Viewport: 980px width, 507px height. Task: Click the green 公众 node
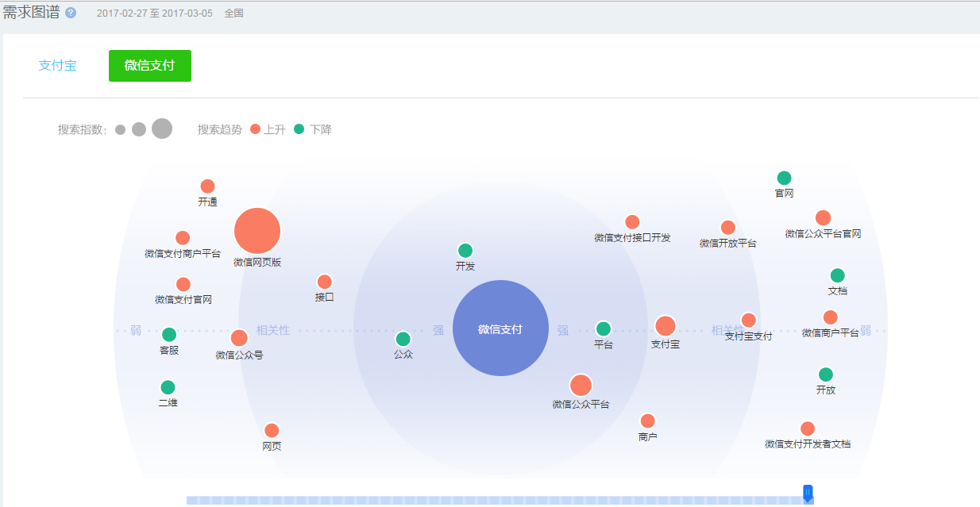click(403, 339)
